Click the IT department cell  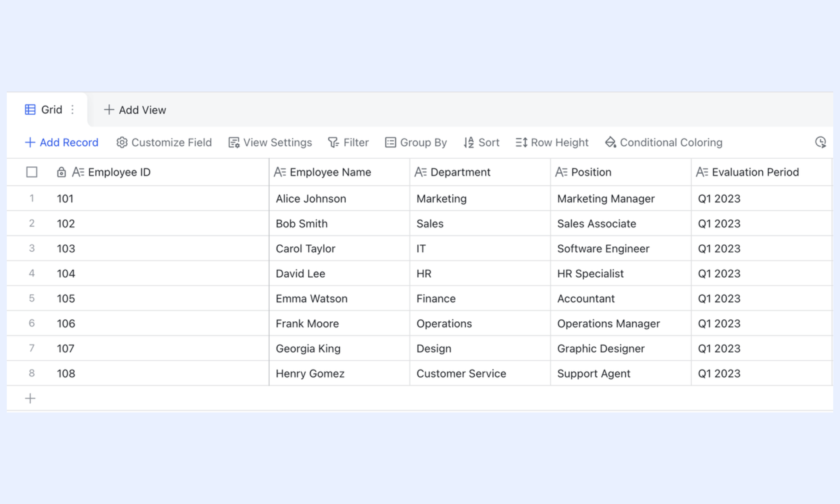tap(480, 248)
